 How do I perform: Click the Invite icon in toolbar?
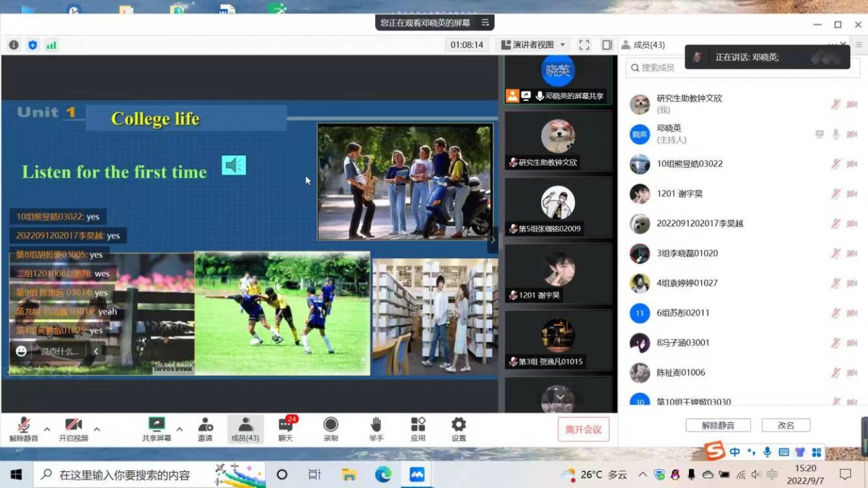point(205,426)
